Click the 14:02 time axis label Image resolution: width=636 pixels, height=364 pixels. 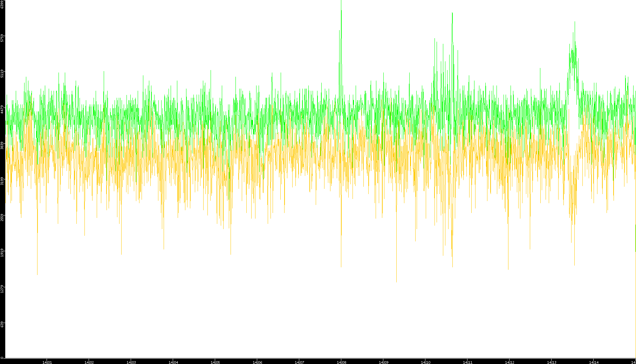pos(89,362)
